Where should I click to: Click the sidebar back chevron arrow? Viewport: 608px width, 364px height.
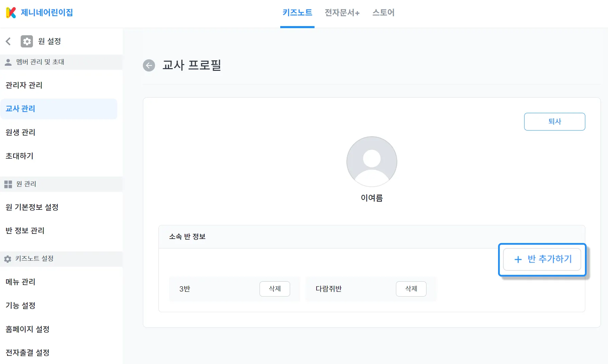tap(8, 41)
